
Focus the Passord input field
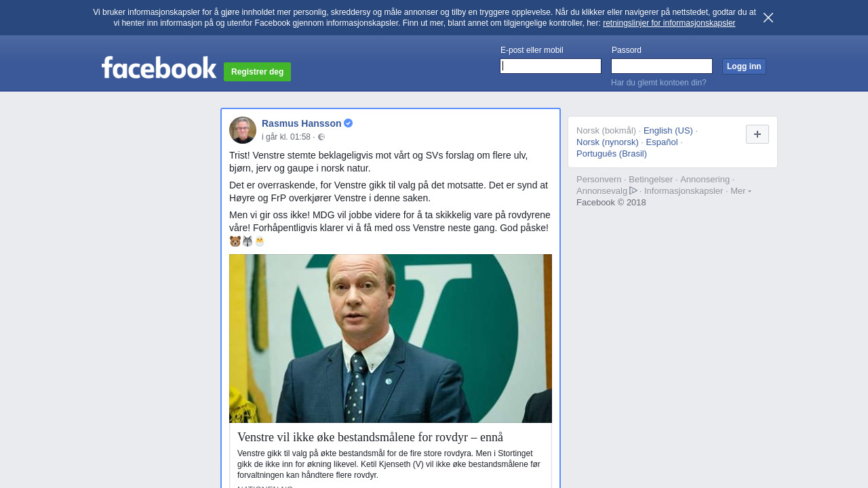tap(662, 66)
